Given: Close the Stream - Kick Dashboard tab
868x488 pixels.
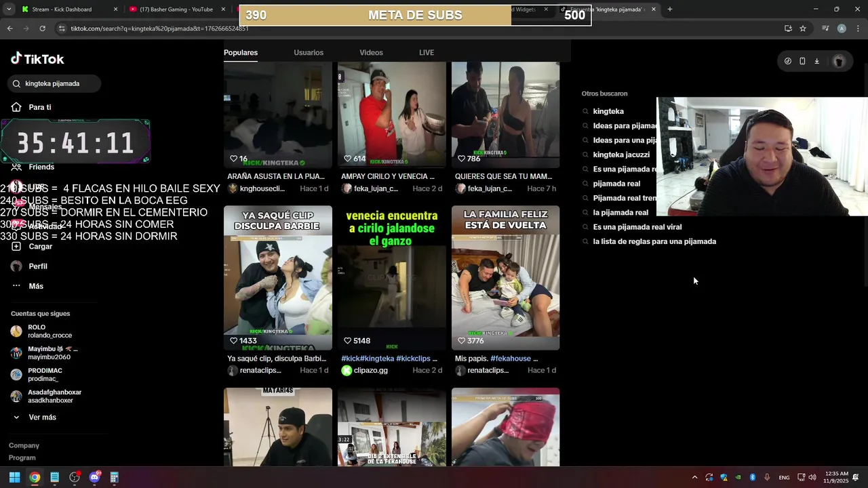Looking at the screenshot, I should coord(115,9).
